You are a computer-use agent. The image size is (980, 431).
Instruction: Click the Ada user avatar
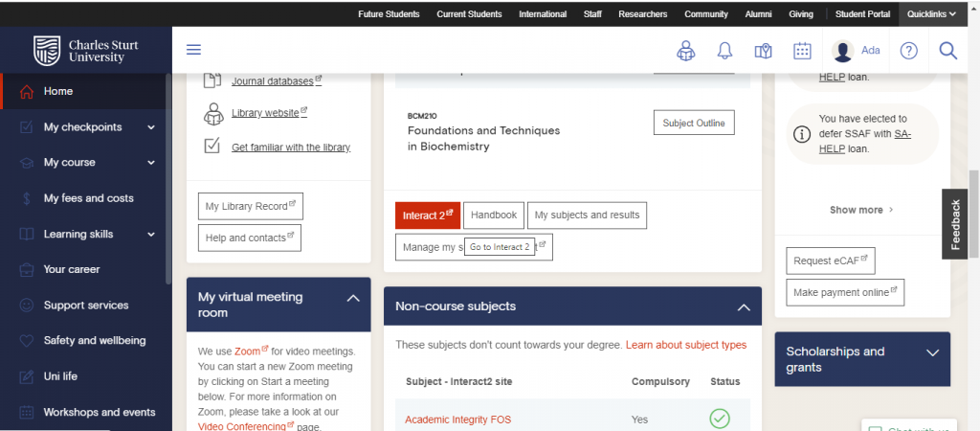843,51
